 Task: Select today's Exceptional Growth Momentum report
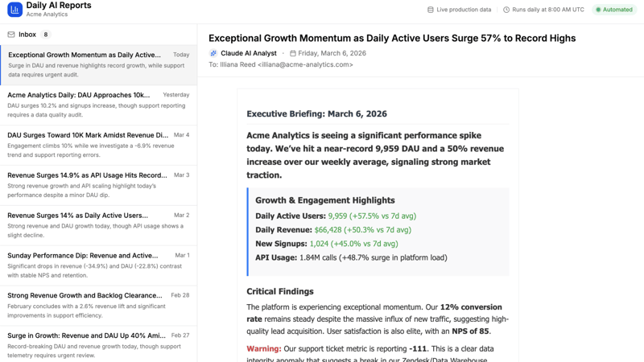[x=98, y=64]
